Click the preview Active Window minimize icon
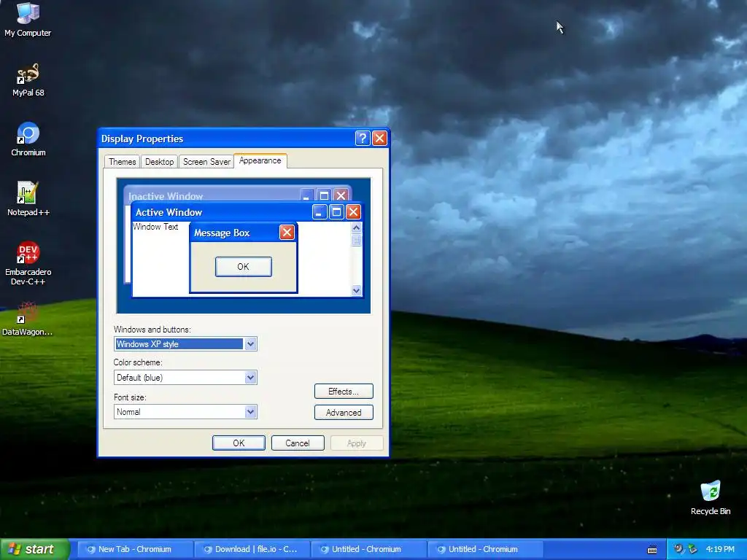Screen dimensions: 747x560 tap(320, 212)
